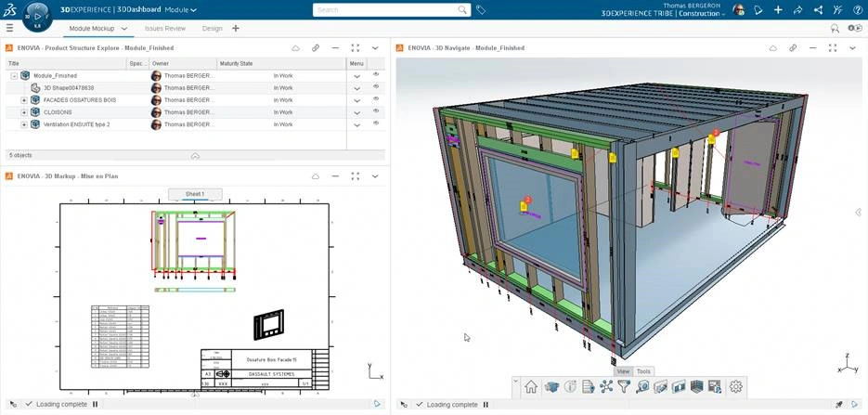Click the document list icon in Navigate toolbar
Viewport: 868px width, 415px height.
click(589, 387)
